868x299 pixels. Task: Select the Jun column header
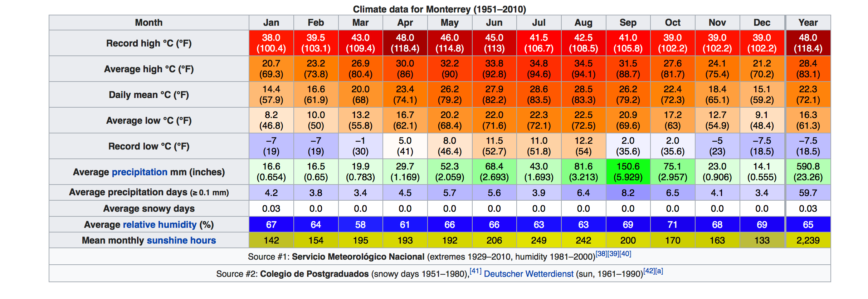click(x=494, y=23)
